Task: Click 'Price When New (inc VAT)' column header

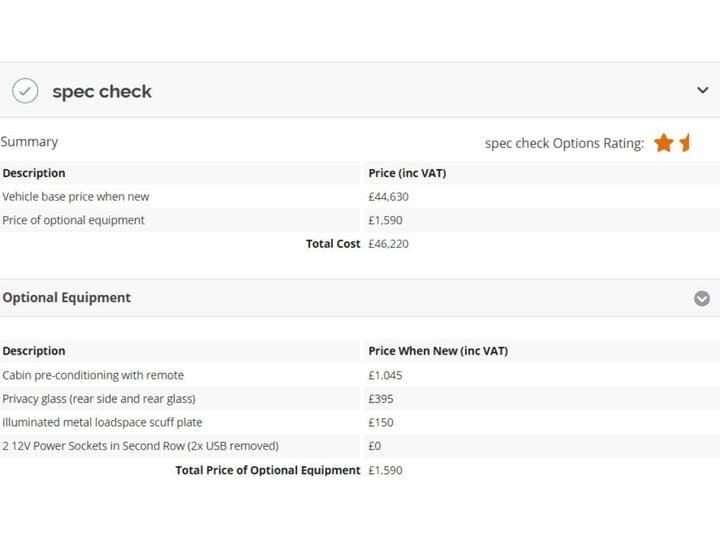Action: (438, 351)
